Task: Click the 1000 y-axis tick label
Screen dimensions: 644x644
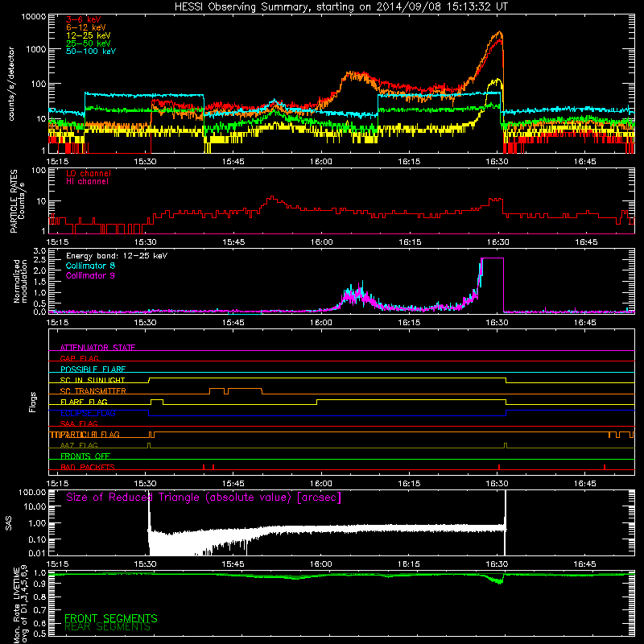Action: point(36,49)
